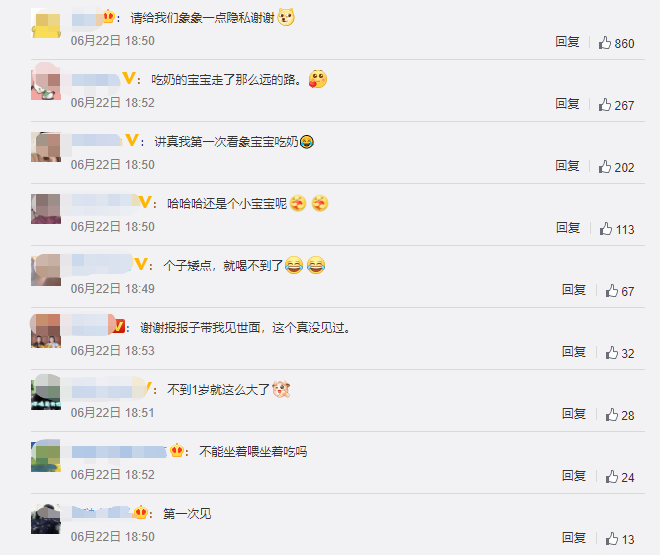Like the comment with 28 likes

coord(612,414)
